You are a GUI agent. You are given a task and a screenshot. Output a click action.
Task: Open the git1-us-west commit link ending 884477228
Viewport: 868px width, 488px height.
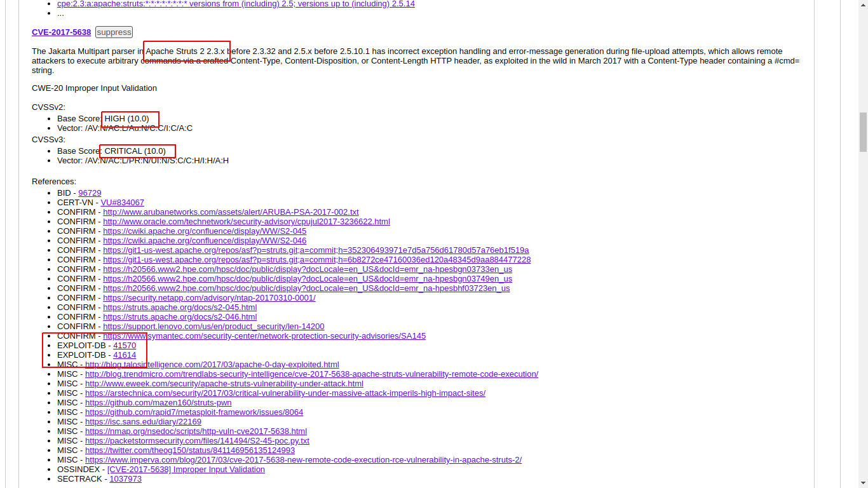pos(317,260)
